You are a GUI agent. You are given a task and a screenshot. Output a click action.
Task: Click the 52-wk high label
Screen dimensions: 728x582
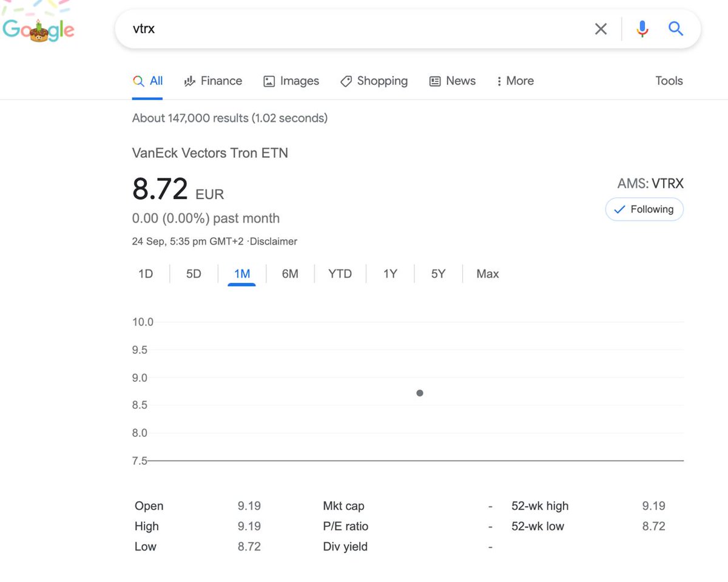click(x=540, y=506)
